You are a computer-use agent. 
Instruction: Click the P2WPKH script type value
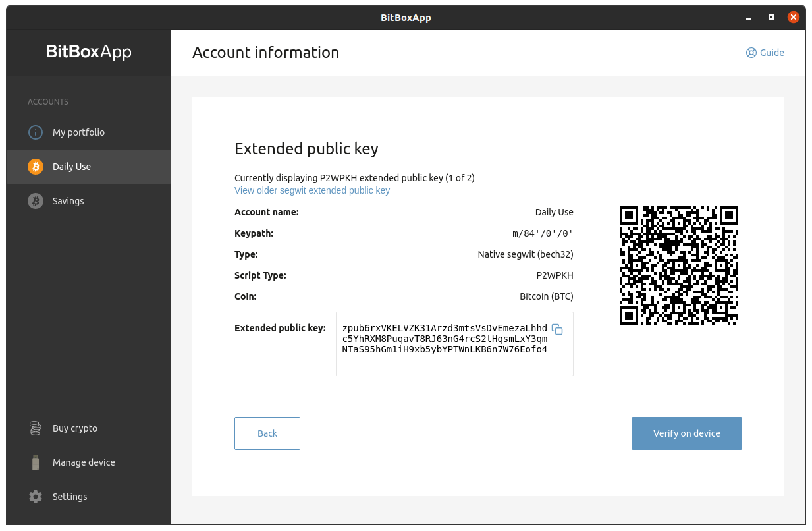(x=555, y=275)
